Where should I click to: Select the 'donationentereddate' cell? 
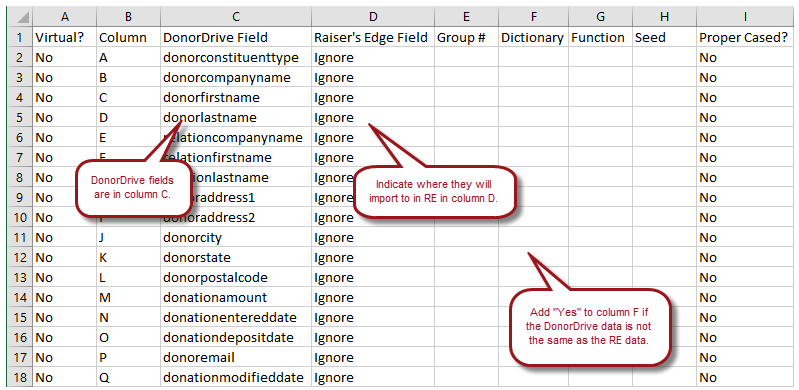click(x=235, y=318)
